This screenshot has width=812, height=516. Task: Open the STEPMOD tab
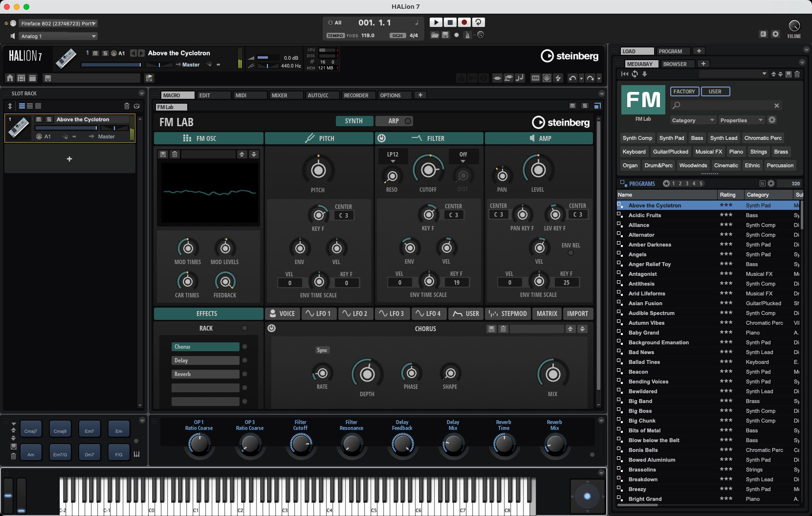pos(509,314)
